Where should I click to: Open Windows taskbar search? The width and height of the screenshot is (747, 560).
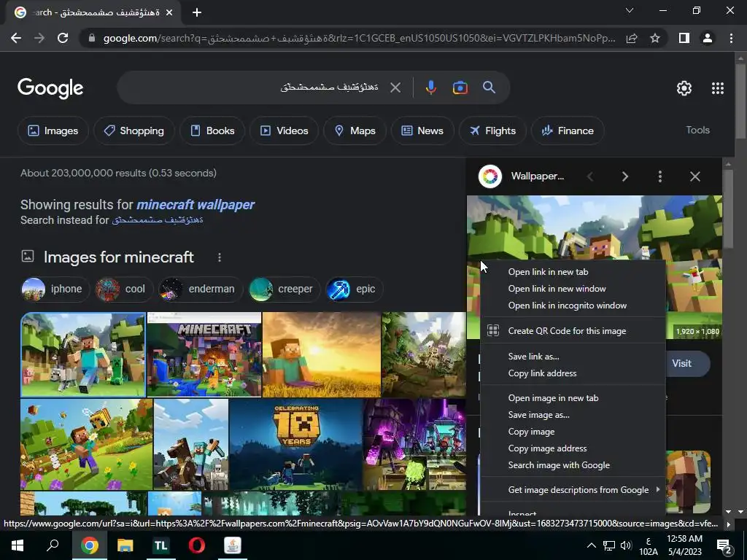click(53, 545)
